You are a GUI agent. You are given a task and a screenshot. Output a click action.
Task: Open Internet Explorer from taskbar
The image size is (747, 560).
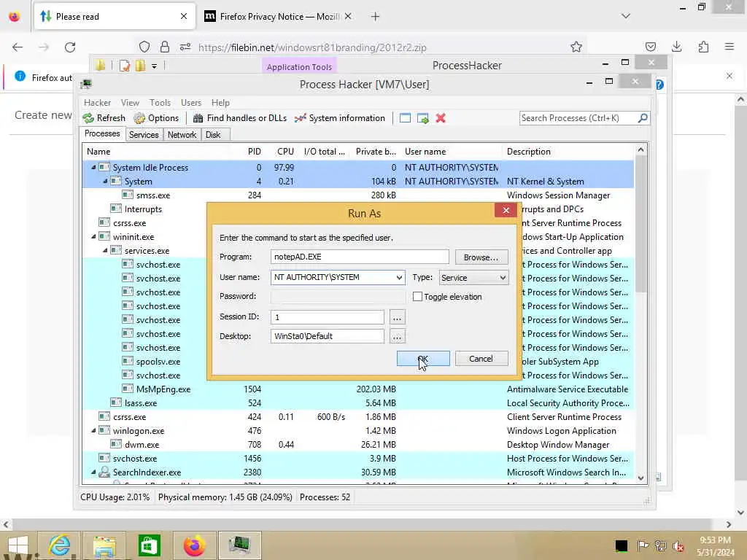[60, 545]
